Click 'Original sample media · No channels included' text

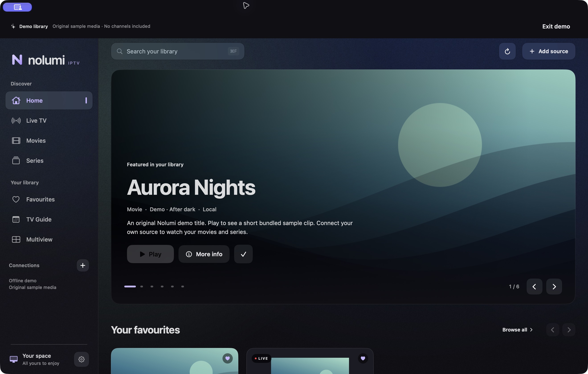pos(101,26)
